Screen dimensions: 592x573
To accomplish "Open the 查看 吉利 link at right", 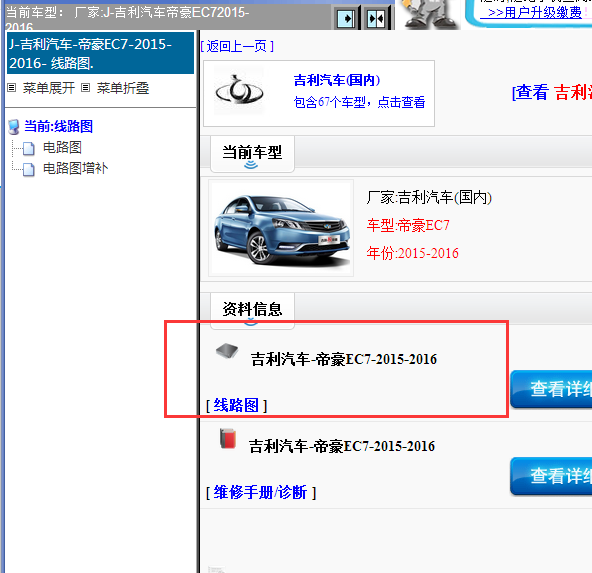I will point(552,92).
